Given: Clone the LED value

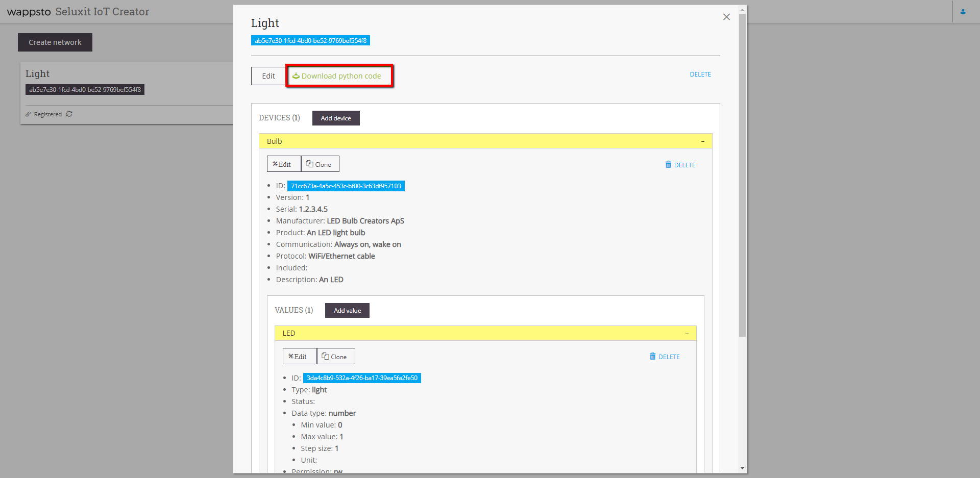Looking at the screenshot, I should pyautogui.click(x=336, y=357).
